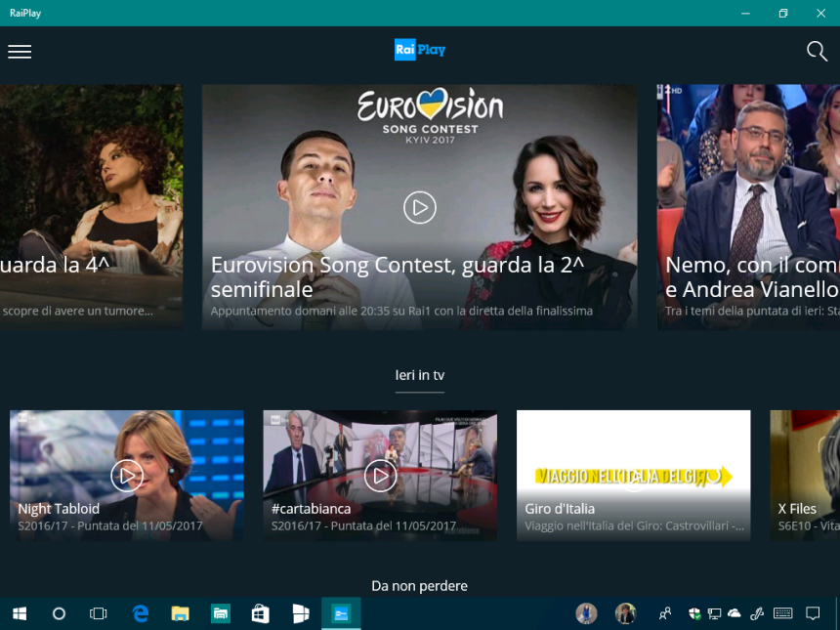Launch Microsoft Edge from taskbar
The image size is (840, 630).
point(141,613)
